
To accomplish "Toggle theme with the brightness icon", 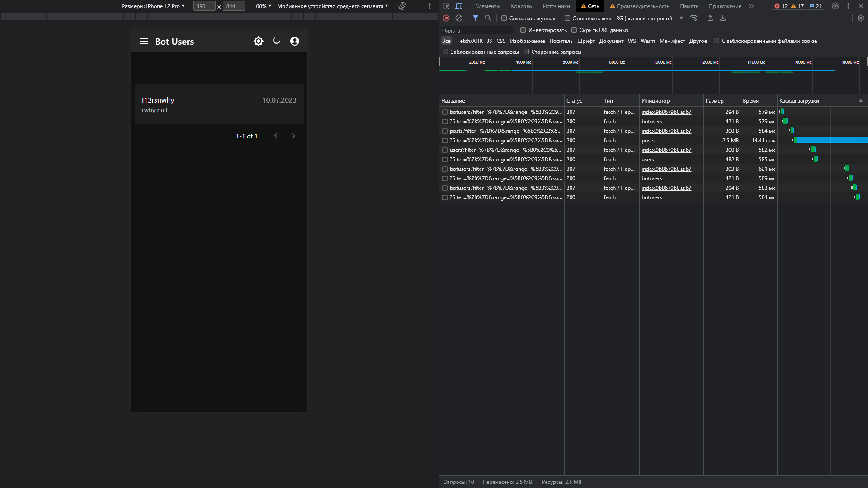I will [259, 41].
